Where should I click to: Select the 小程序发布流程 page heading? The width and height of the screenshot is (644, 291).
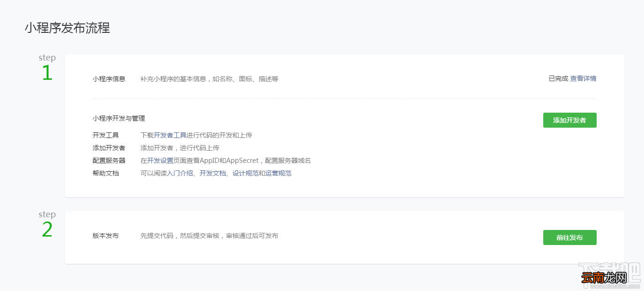(x=67, y=28)
